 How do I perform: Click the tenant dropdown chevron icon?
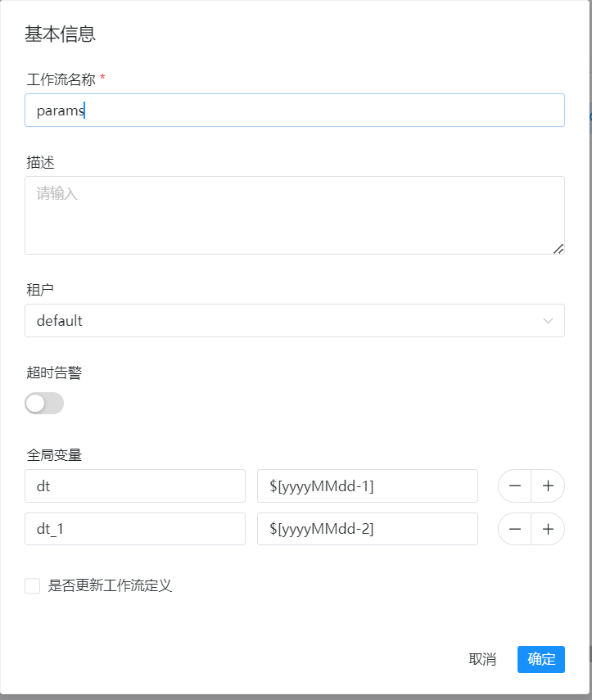coord(549,320)
